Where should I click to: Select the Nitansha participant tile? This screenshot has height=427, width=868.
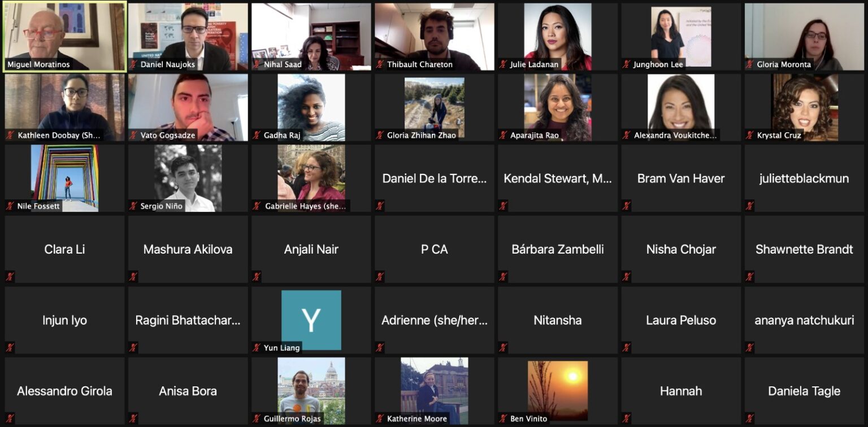point(558,320)
